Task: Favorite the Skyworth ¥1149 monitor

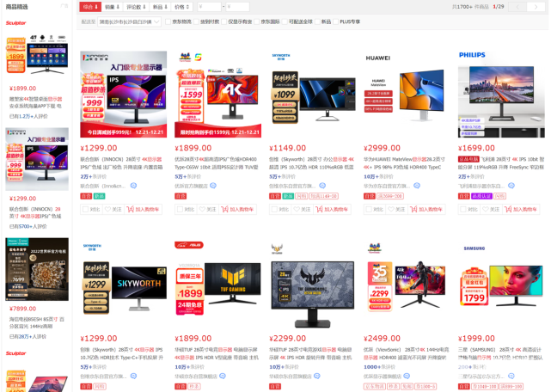Action: (303, 209)
